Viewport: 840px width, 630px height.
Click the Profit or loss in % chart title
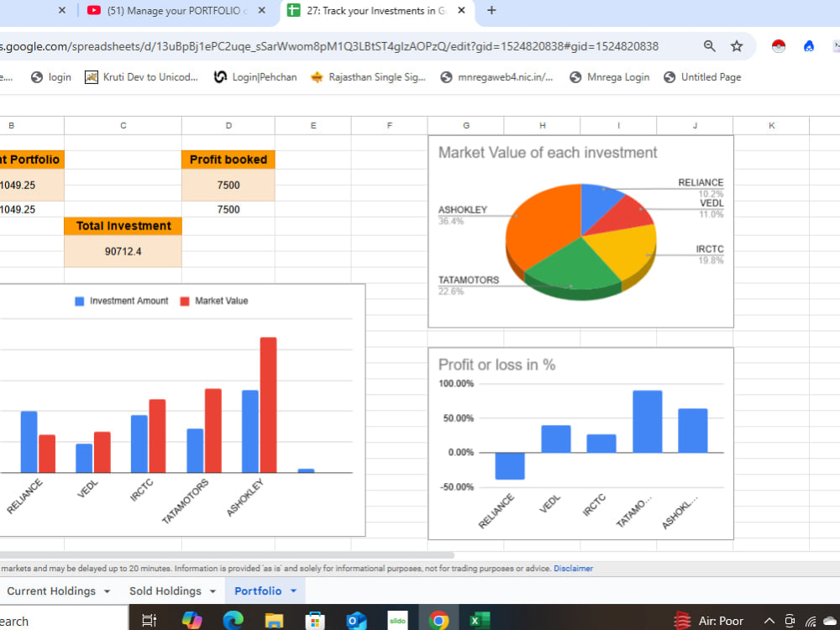pyautogui.click(x=496, y=365)
